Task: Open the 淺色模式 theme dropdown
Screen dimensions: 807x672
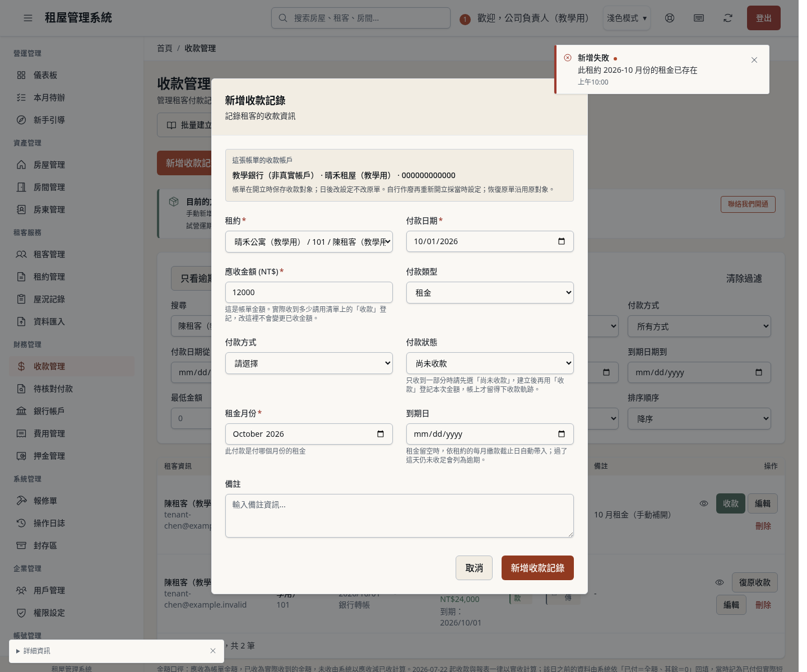Action: coord(627,18)
